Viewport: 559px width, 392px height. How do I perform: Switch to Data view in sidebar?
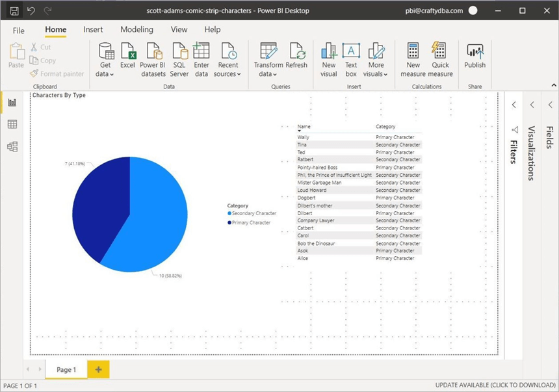coord(12,124)
